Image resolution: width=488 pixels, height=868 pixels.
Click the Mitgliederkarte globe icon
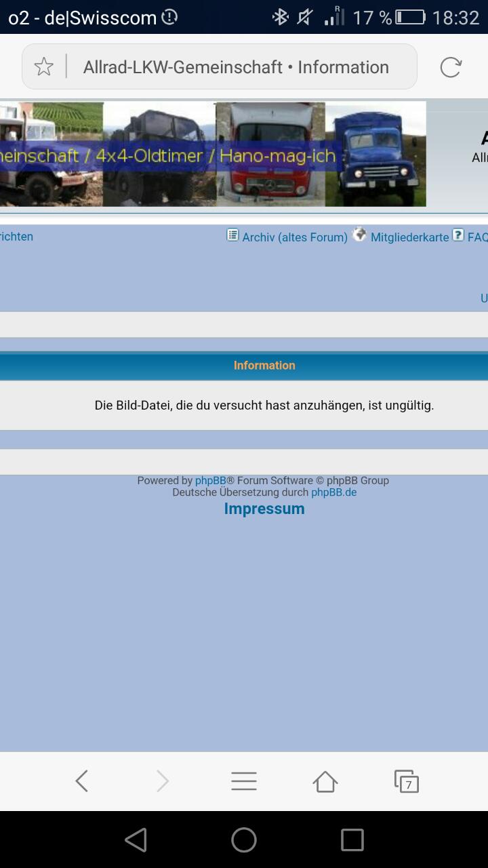(360, 235)
